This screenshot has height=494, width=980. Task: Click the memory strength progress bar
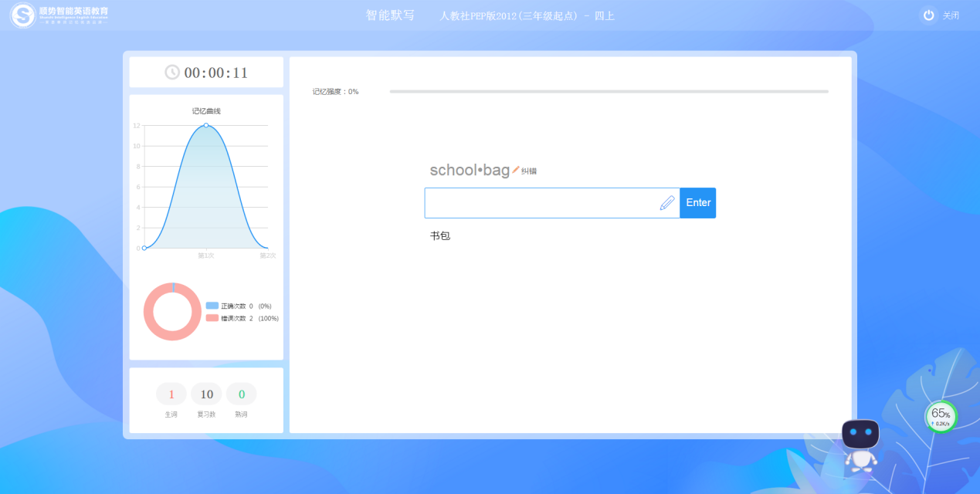(609, 91)
